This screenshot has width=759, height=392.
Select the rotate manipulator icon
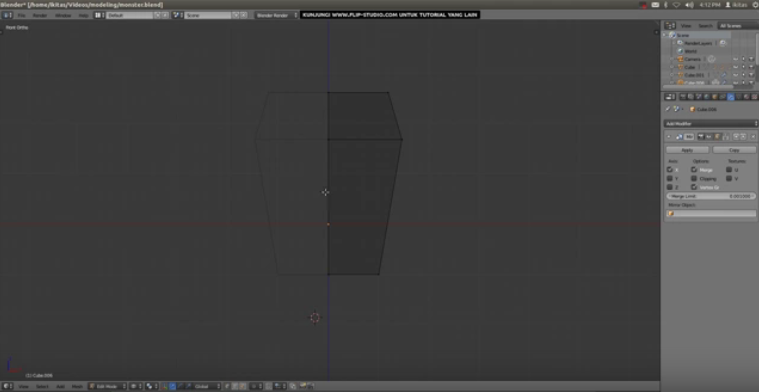[x=181, y=386]
